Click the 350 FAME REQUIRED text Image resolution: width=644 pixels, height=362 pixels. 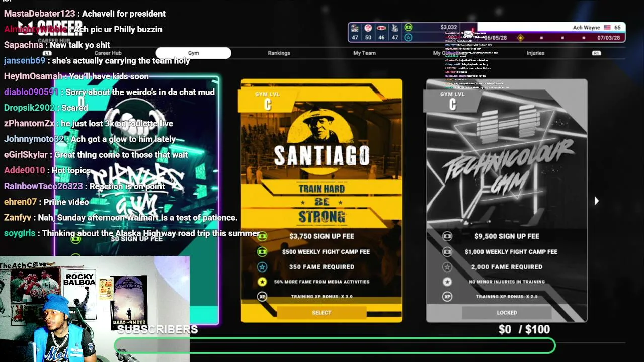click(x=321, y=267)
